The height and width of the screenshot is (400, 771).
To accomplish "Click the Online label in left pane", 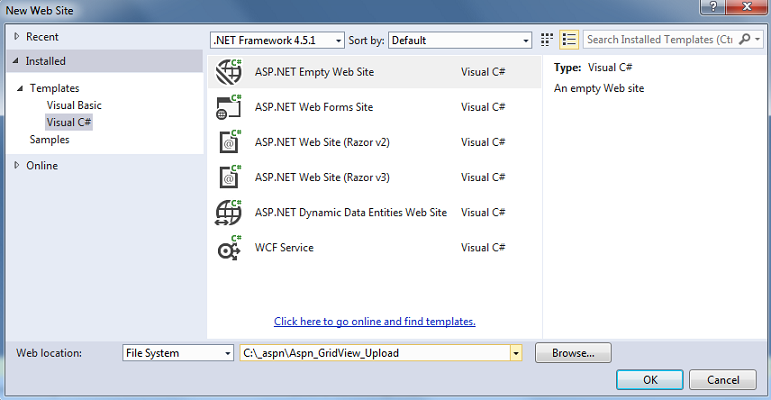I will pos(42,166).
